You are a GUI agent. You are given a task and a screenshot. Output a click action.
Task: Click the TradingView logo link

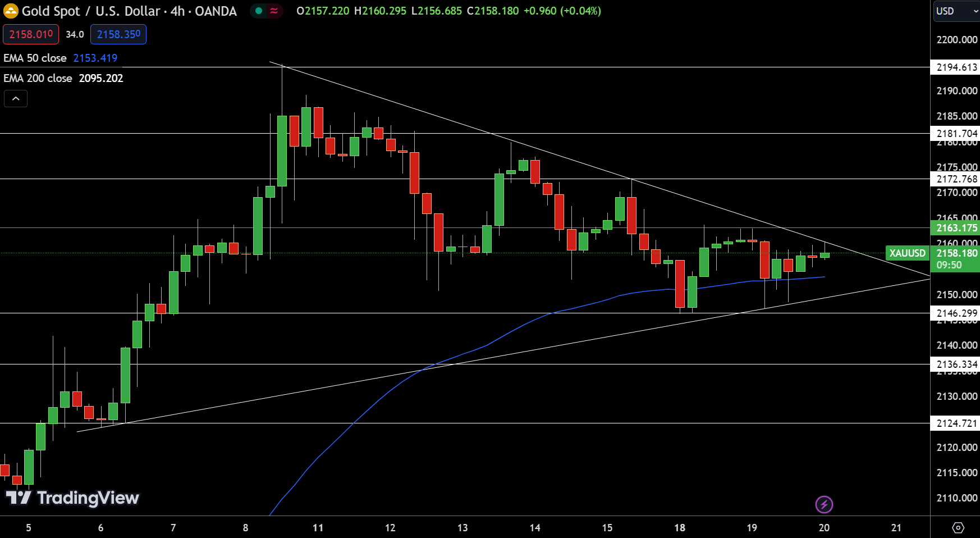pyautogui.click(x=72, y=498)
